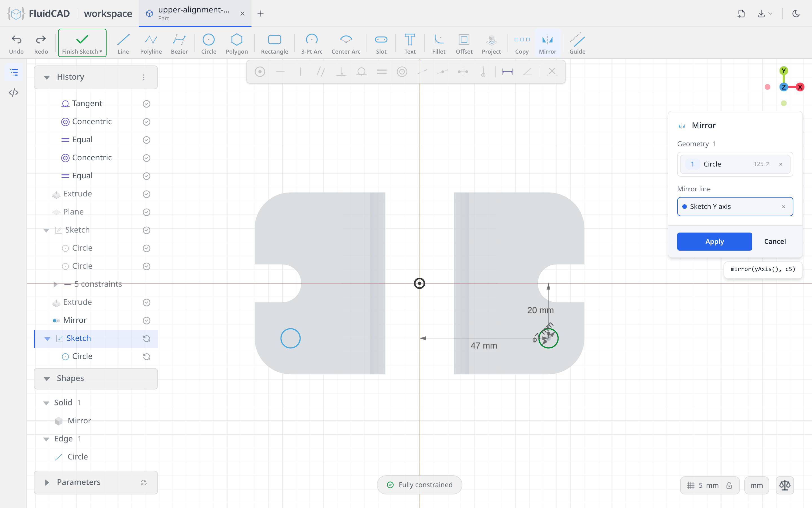Select the Copy pattern tool
This screenshot has height=508, width=812.
point(522,44)
